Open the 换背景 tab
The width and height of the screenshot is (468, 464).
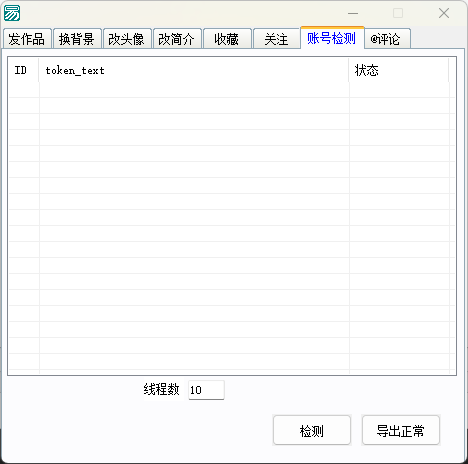pos(77,39)
